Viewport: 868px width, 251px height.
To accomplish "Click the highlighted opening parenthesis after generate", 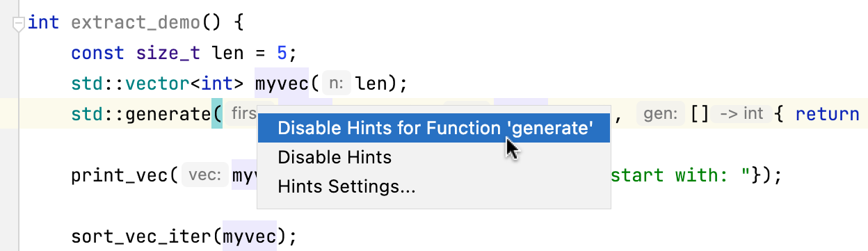I will [216, 113].
